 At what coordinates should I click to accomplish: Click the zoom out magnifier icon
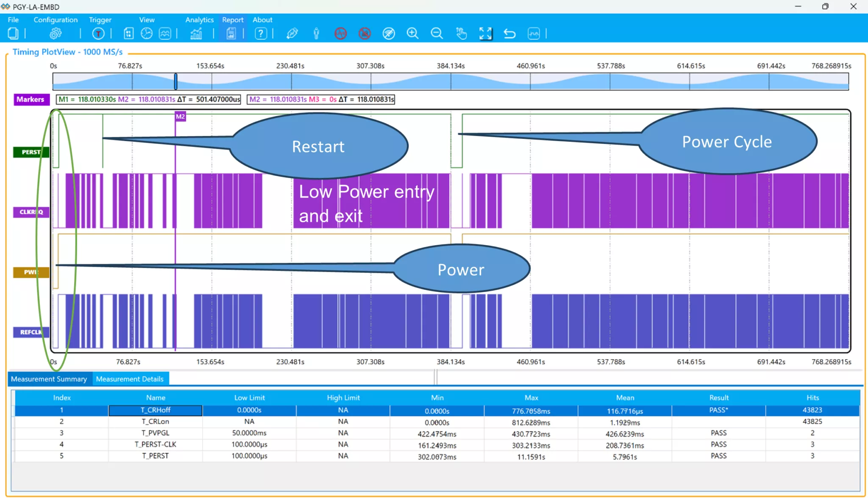[437, 33]
